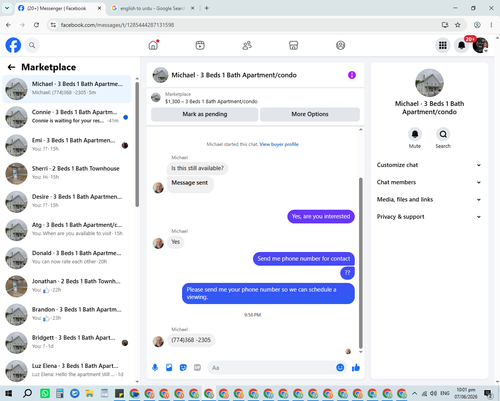Open the Atg 3 Beds conversation
This screenshot has height=401, width=500.
click(67, 230)
